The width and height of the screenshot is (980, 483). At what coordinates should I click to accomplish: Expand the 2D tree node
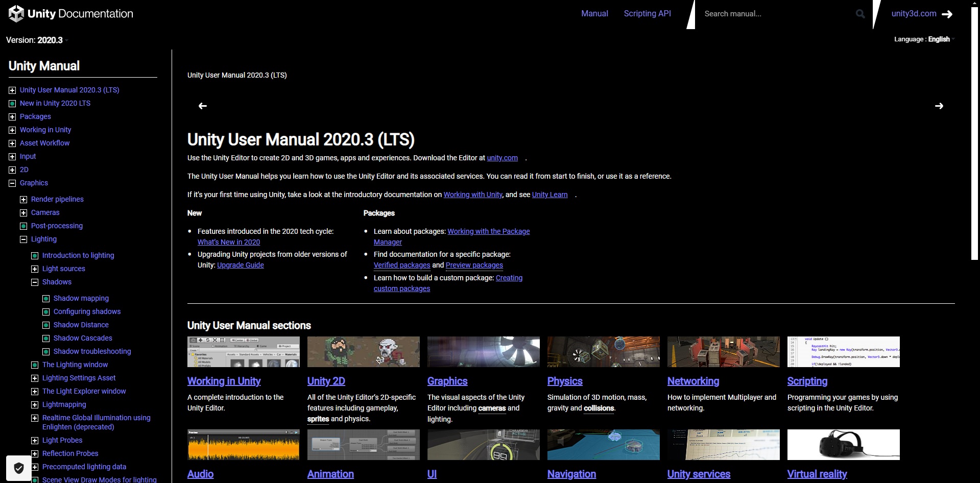click(12, 170)
